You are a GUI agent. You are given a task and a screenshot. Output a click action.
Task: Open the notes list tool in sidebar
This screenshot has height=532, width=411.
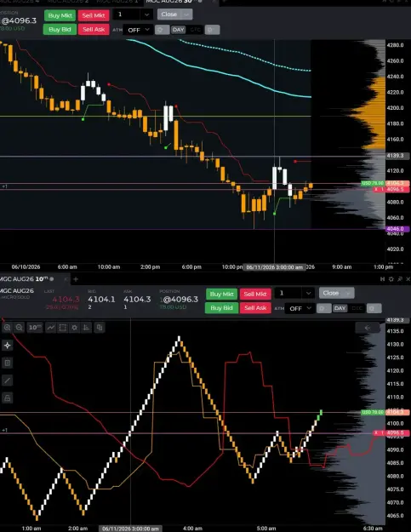tap(7, 363)
